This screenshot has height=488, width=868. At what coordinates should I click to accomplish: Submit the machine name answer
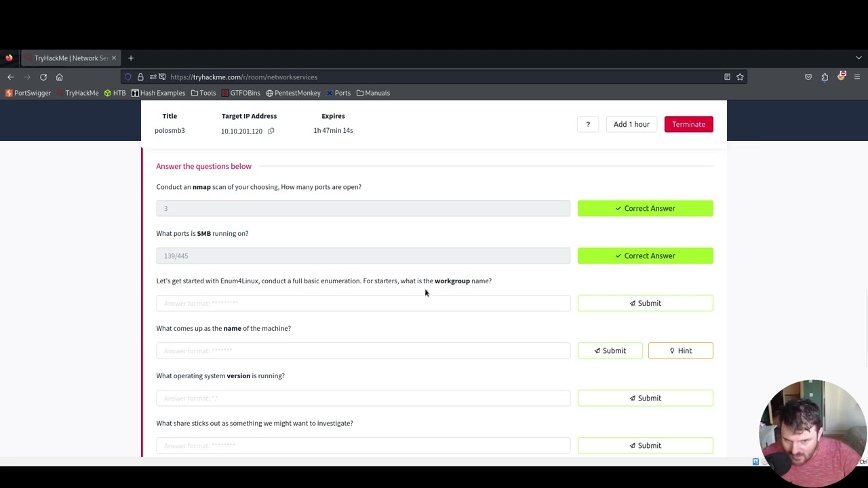[x=610, y=350]
